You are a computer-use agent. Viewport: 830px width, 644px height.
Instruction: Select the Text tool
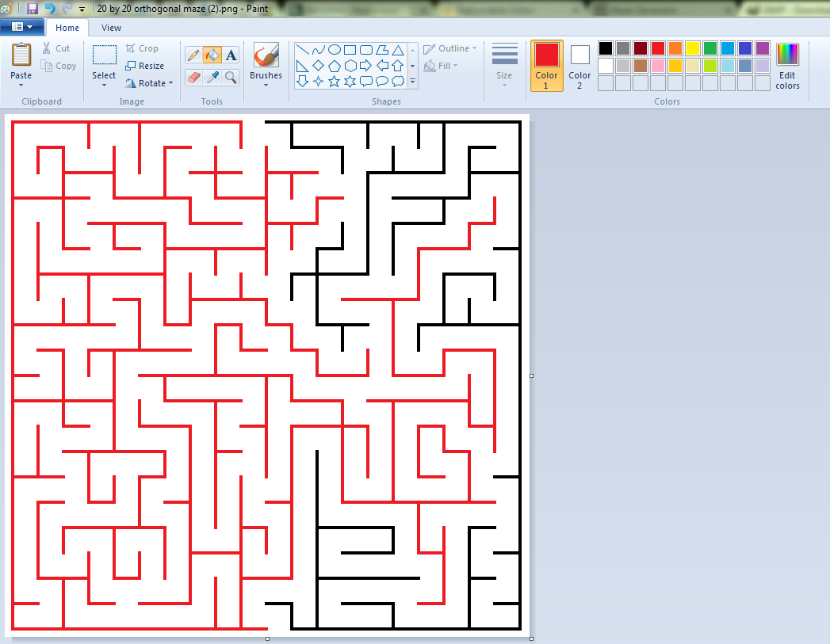point(231,54)
